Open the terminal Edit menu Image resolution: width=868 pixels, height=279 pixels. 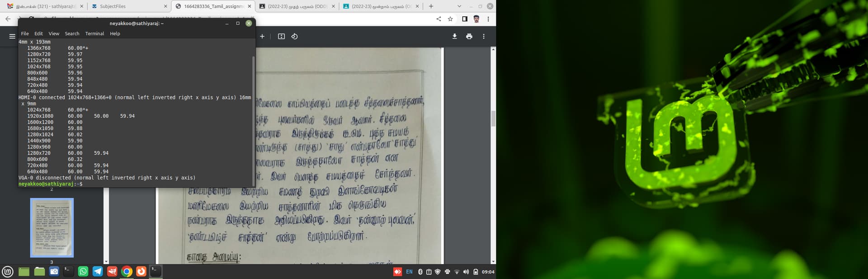coord(39,33)
